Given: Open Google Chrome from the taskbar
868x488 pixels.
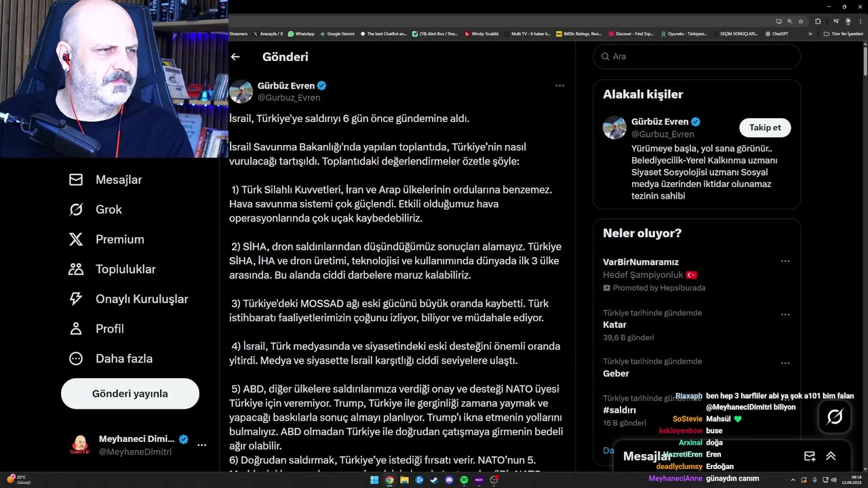Looking at the screenshot, I should tap(389, 480).
